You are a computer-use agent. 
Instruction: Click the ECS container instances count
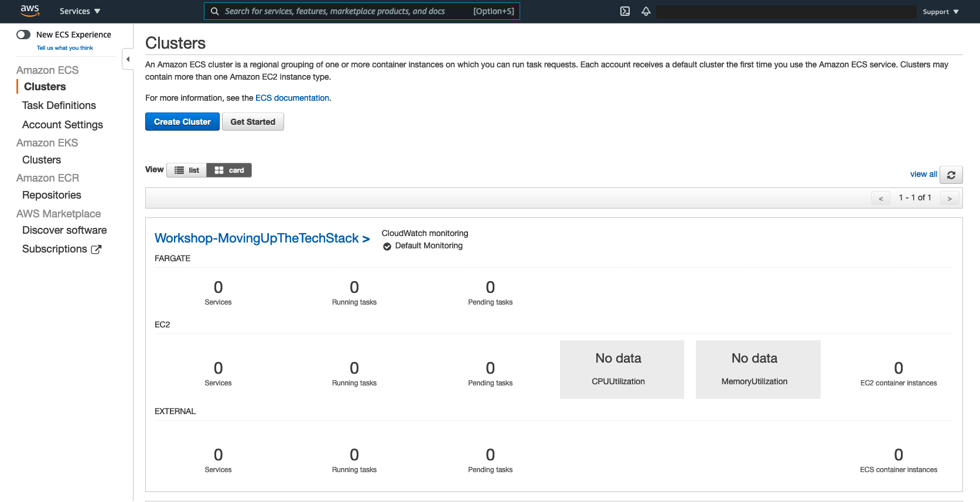(899, 455)
